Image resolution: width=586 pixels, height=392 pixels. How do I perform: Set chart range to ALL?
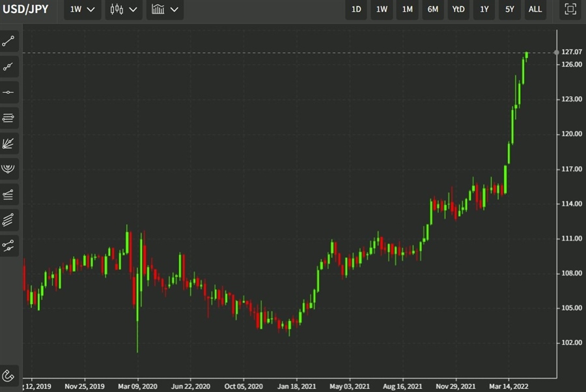tap(535, 9)
